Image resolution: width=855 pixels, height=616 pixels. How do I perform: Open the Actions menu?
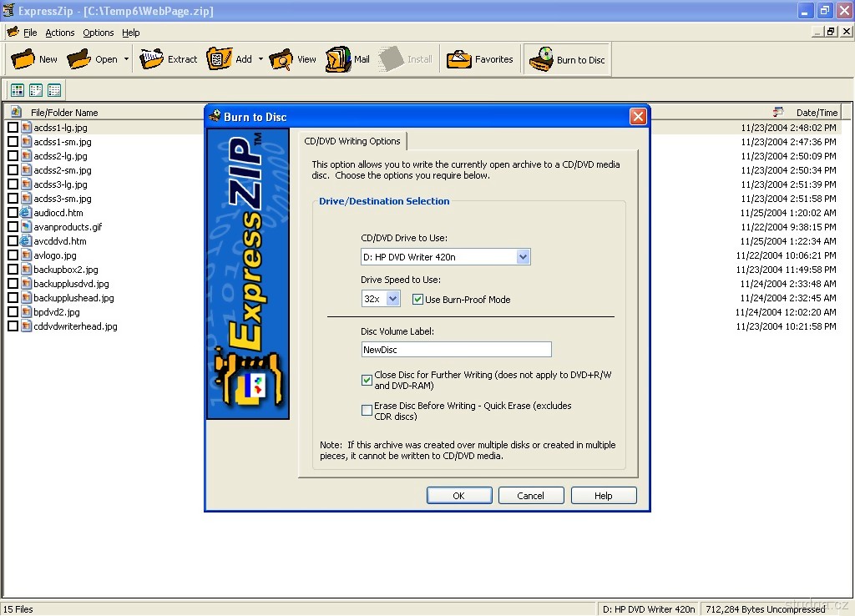pyautogui.click(x=60, y=33)
